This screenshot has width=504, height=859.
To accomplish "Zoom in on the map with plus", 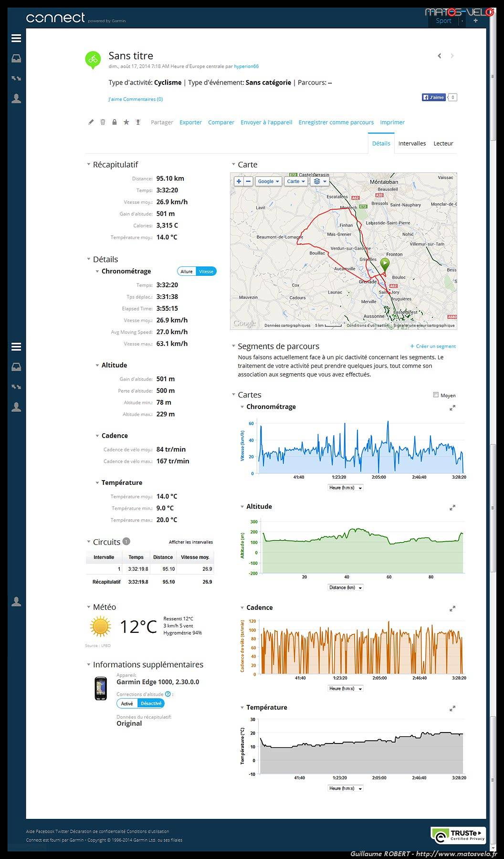I will (x=239, y=181).
